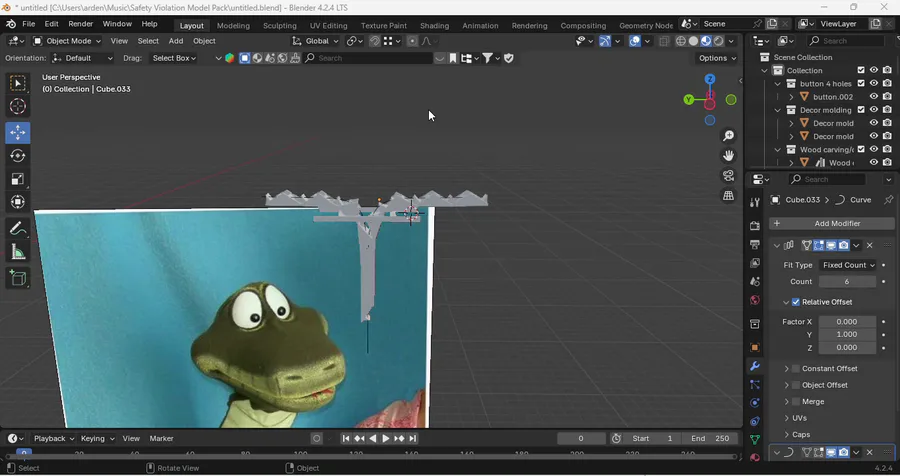Toggle snapping magnet in header

[374, 41]
